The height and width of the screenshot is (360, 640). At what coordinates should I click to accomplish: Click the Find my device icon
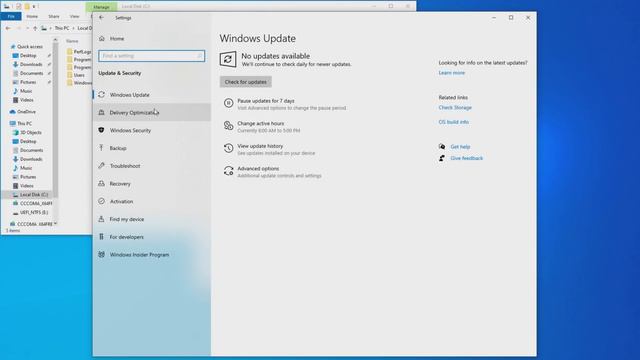pyautogui.click(x=101, y=219)
